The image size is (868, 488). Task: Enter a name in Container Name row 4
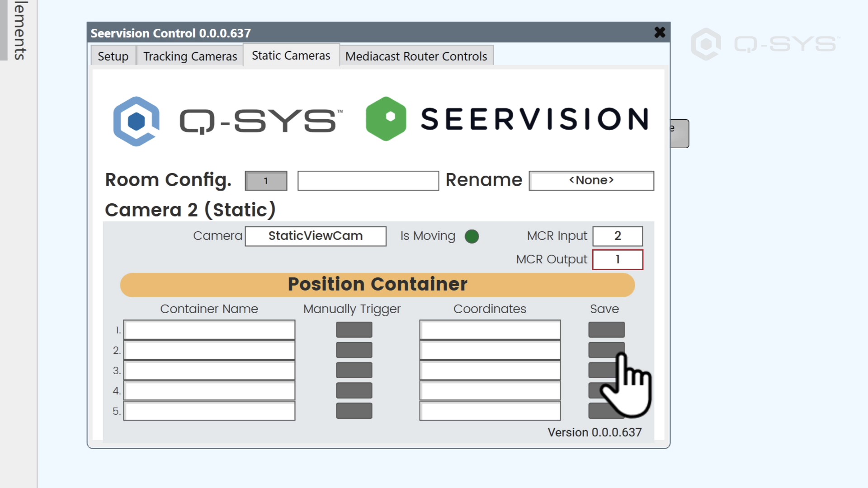209,390
